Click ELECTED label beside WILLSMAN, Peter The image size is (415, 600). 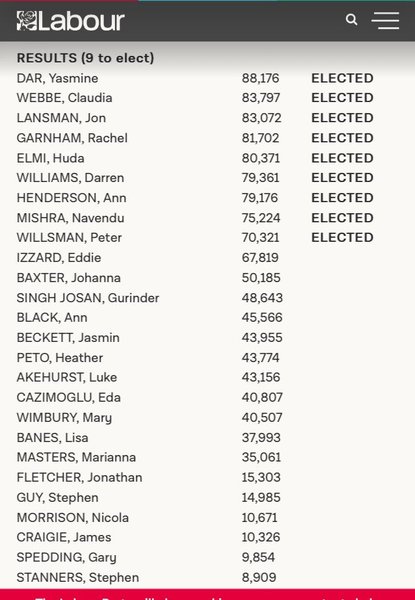click(x=342, y=237)
